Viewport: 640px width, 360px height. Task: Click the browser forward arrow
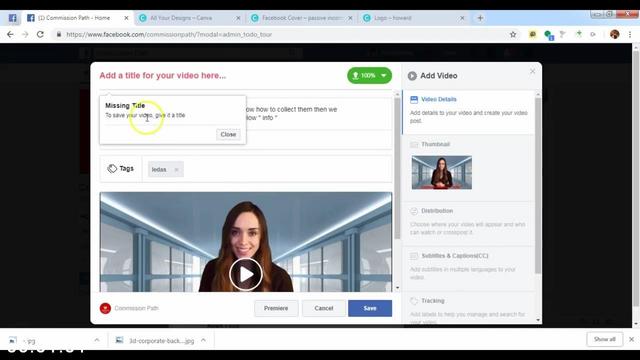tap(25, 35)
